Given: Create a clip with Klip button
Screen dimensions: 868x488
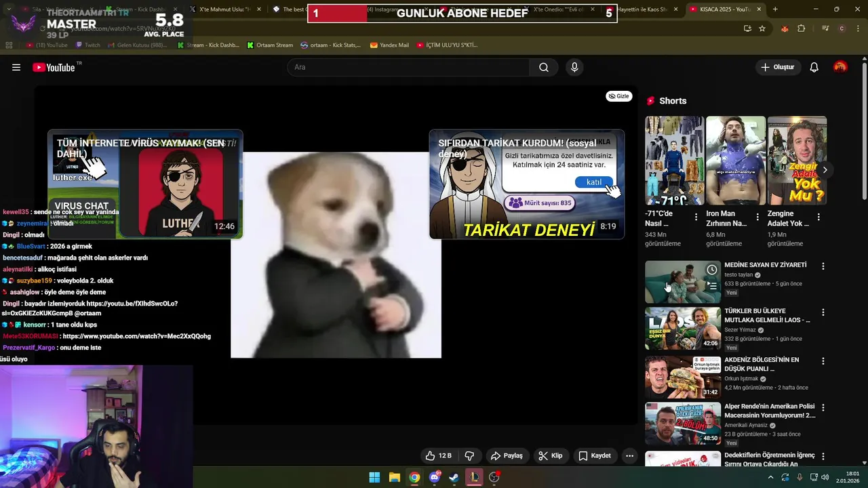Looking at the screenshot, I should (x=550, y=455).
